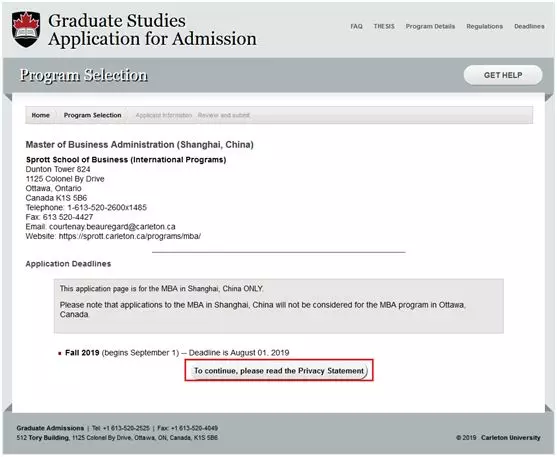Select the Review and submit breadcrumb step

tap(224, 115)
